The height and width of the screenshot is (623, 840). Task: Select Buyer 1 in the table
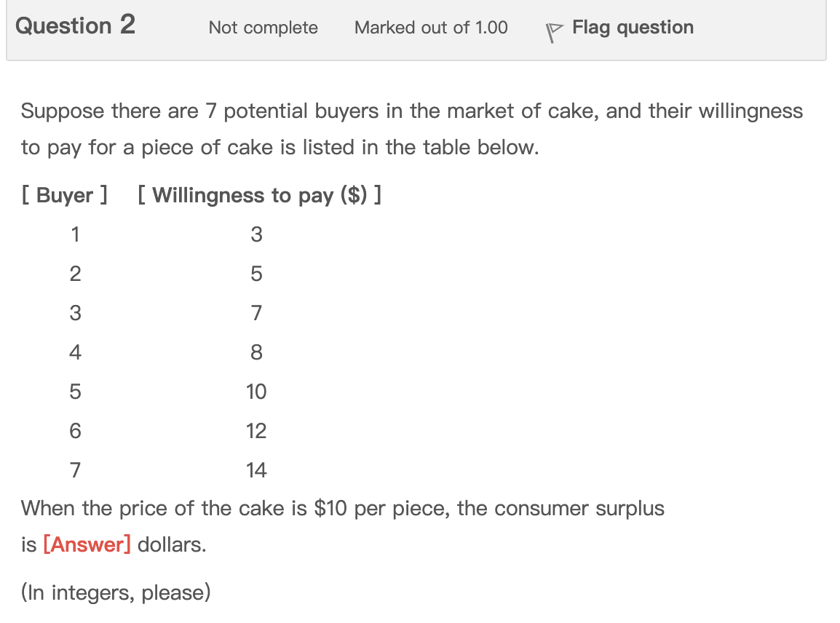click(75, 234)
